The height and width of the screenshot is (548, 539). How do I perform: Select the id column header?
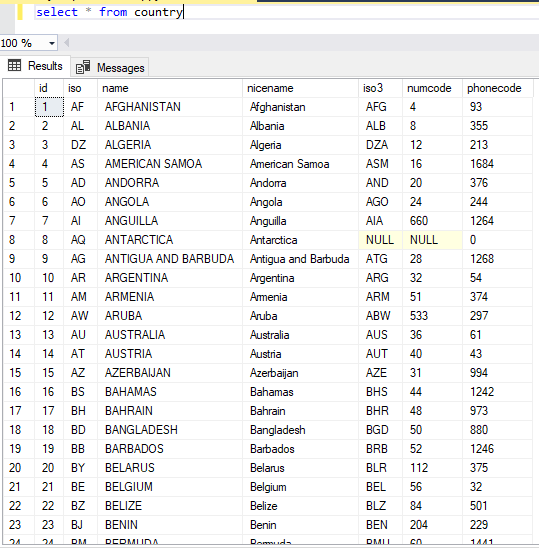(x=49, y=88)
